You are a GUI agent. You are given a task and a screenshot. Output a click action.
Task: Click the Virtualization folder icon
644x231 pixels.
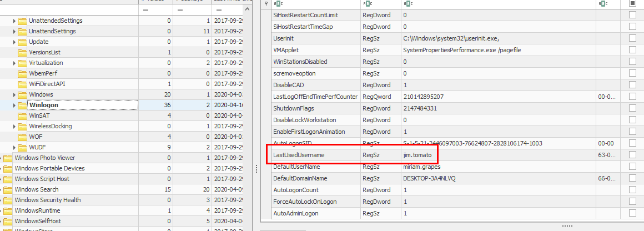click(x=22, y=63)
